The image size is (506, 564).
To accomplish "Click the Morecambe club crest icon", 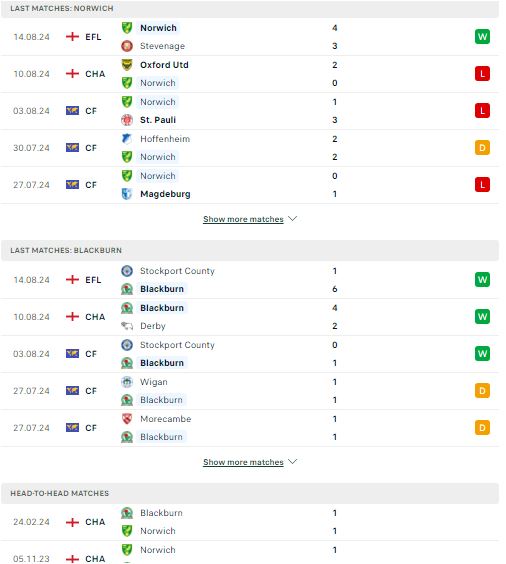I will (x=127, y=419).
